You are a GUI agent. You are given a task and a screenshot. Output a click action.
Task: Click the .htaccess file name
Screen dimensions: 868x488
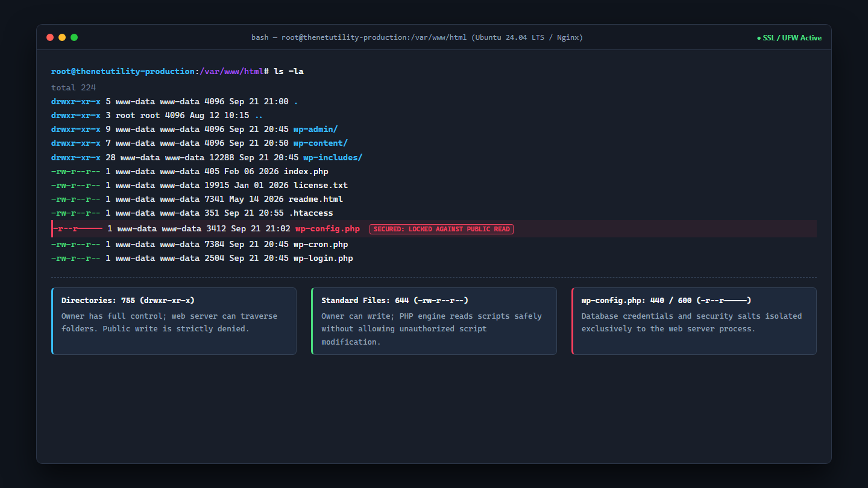coord(311,213)
